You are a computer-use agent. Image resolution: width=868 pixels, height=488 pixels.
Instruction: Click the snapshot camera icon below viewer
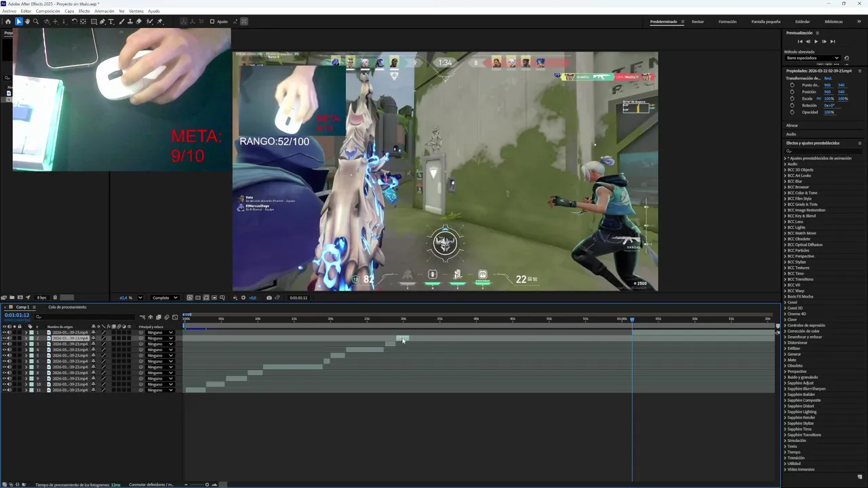[x=269, y=298]
